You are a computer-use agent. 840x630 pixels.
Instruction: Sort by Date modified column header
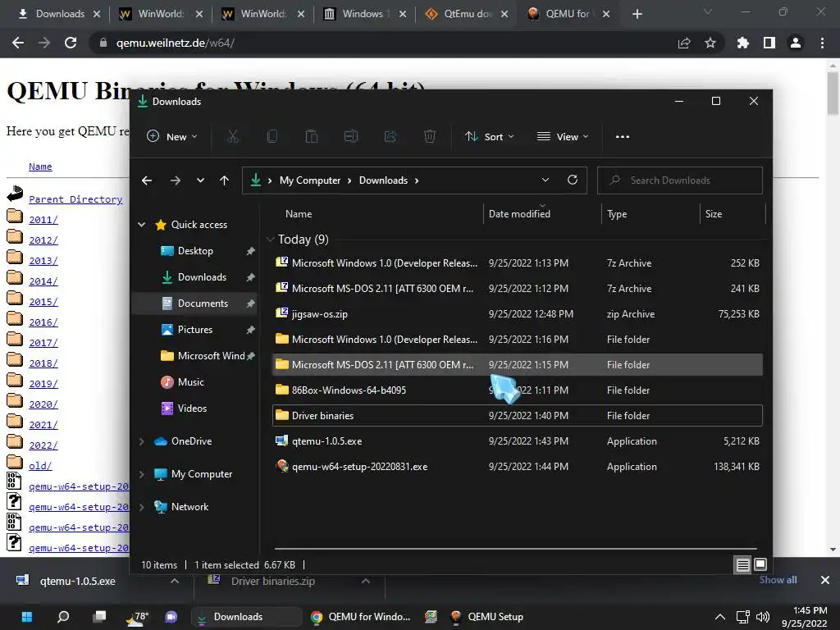click(542, 214)
